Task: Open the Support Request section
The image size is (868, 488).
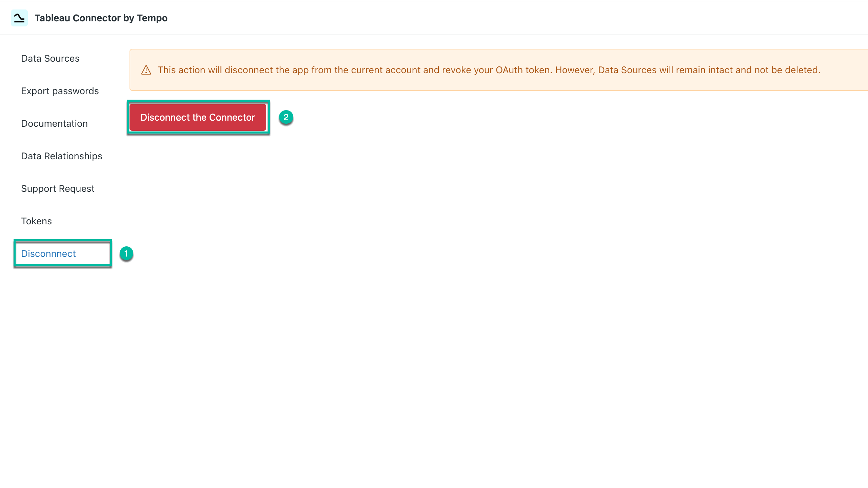Action: tap(57, 188)
